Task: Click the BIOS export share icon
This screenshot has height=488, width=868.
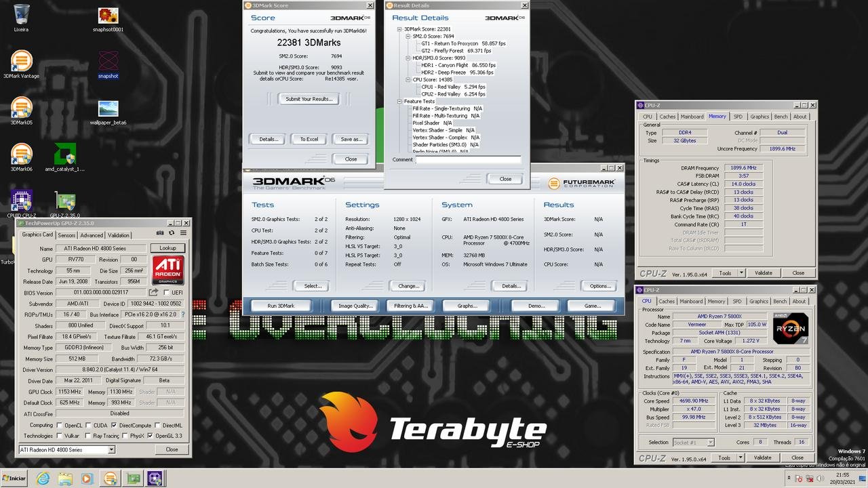Action: click(x=153, y=292)
